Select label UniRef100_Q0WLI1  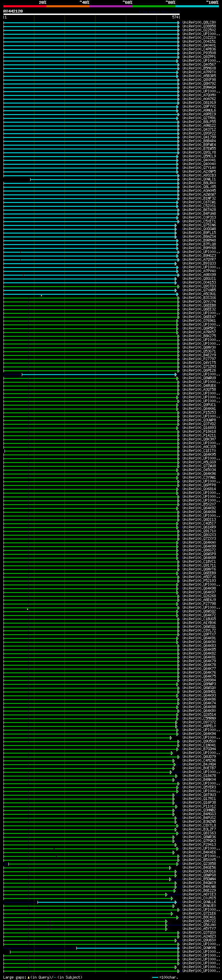coord(199,179)
